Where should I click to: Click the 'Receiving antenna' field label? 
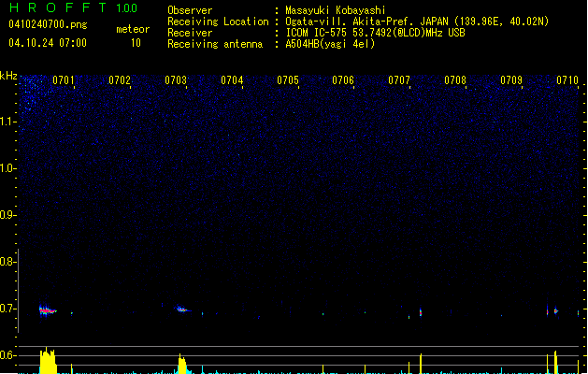click(215, 44)
